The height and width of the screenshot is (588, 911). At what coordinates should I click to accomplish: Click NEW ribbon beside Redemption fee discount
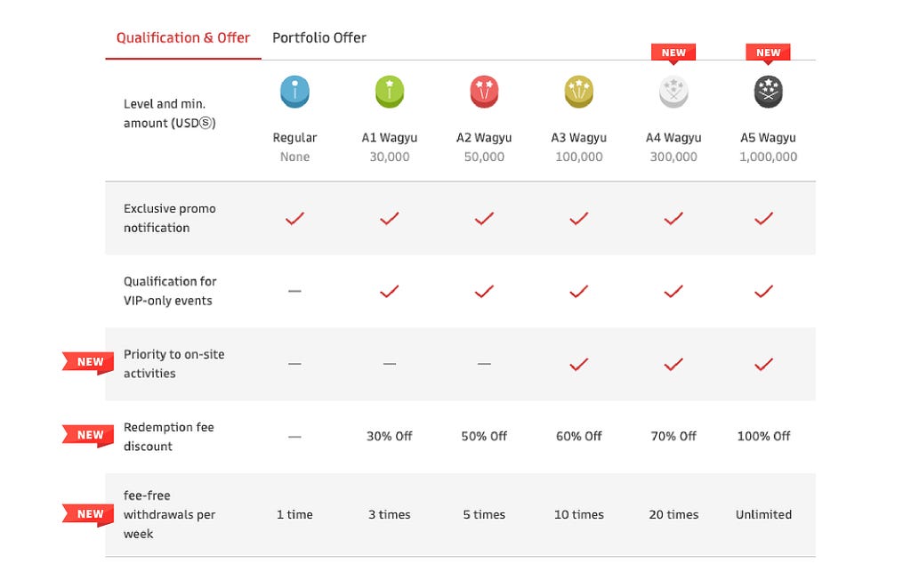(x=88, y=436)
